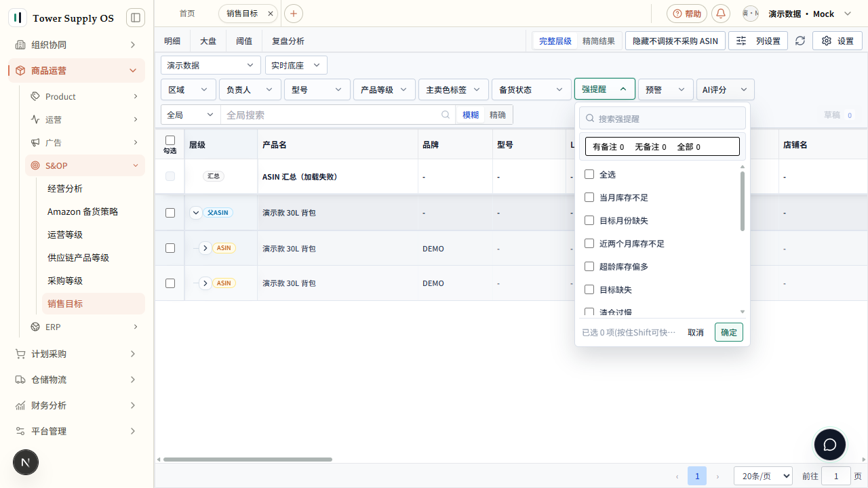Viewport: 868px width, 488px height.
Task: Go to next page arrow
Action: coord(718,476)
